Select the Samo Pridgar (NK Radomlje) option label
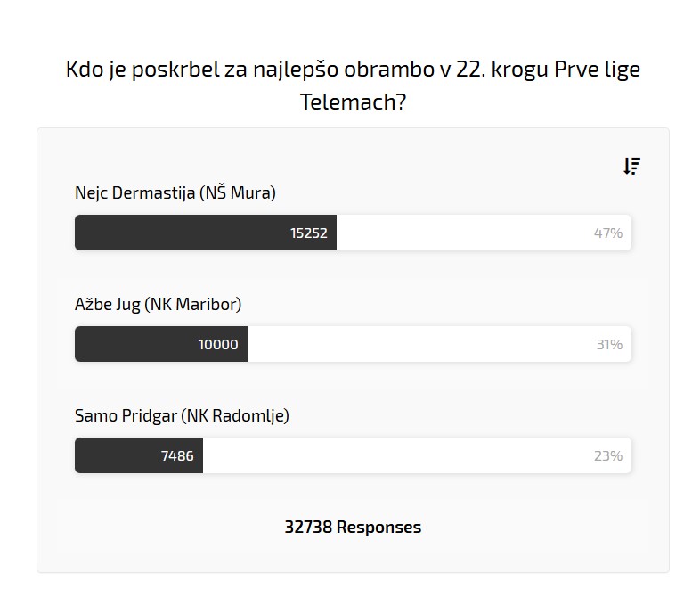This screenshot has width=700, height=606. tap(182, 415)
